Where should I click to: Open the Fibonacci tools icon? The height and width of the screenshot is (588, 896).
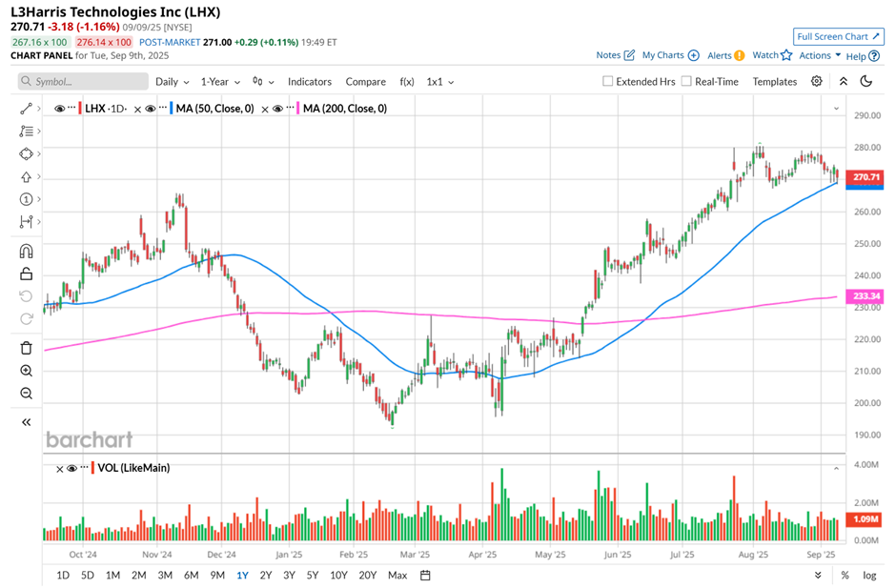click(26, 132)
